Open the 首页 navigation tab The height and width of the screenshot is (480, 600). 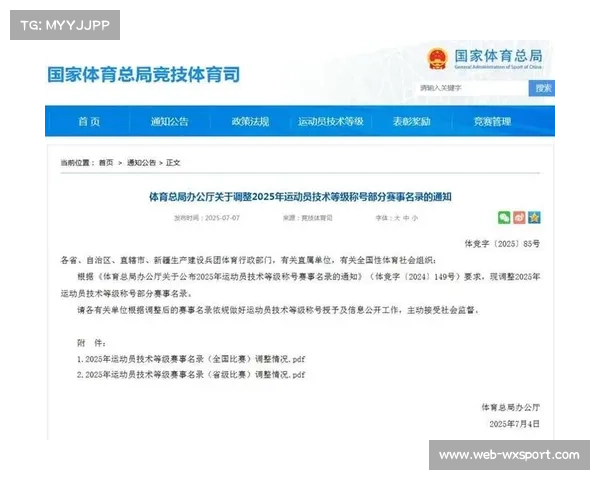pyautogui.click(x=89, y=122)
